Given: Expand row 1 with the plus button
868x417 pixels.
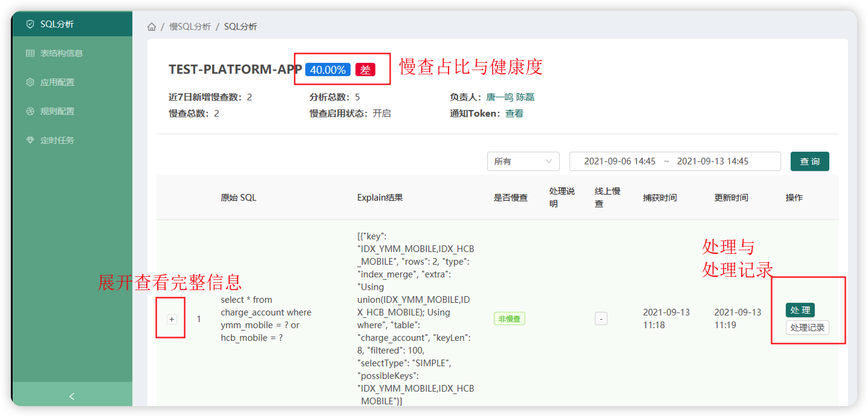Looking at the screenshot, I should coord(171,319).
